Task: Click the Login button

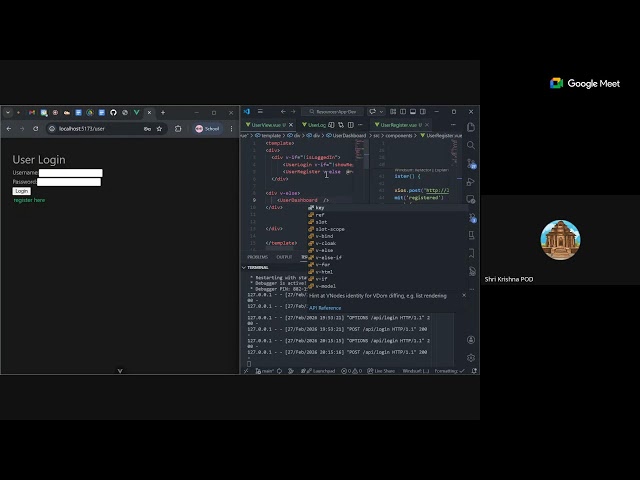Action: [22, 191]
